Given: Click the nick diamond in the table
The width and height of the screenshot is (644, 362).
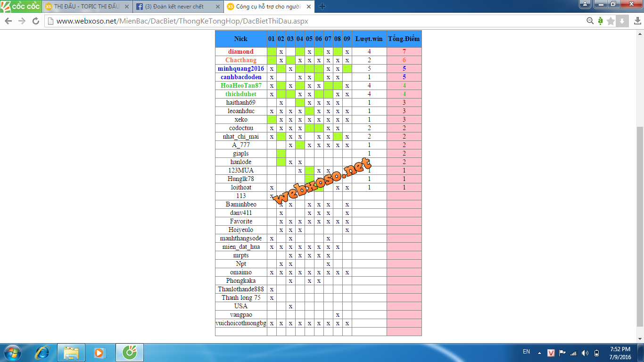Looking at the screenshot, I should pos(241,52).
